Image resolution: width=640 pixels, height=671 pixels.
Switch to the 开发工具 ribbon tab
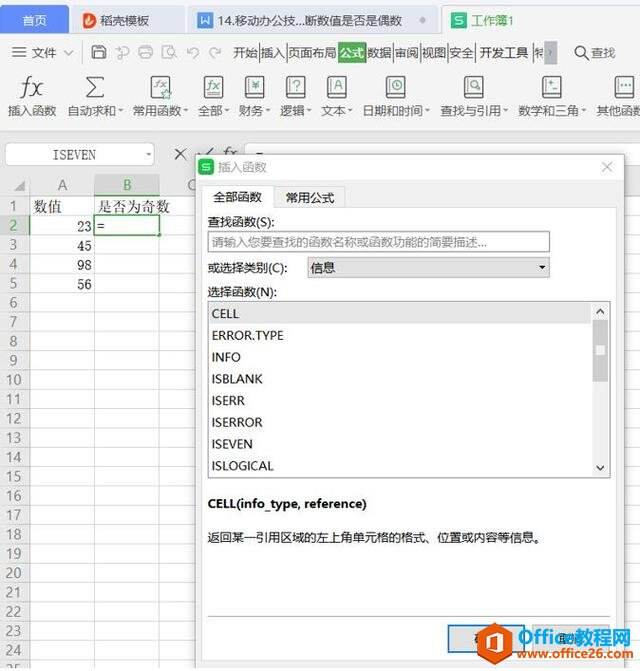point(504,53)
